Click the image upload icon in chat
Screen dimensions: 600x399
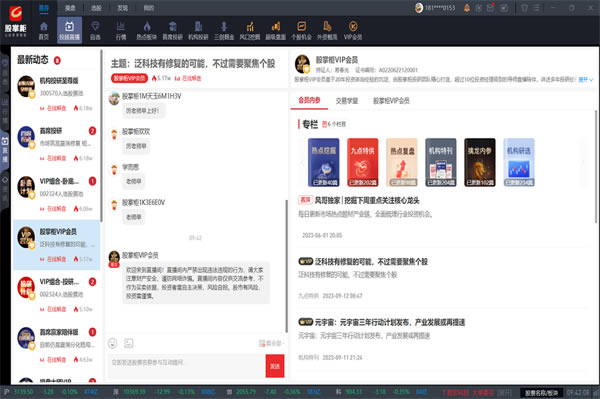129,343
